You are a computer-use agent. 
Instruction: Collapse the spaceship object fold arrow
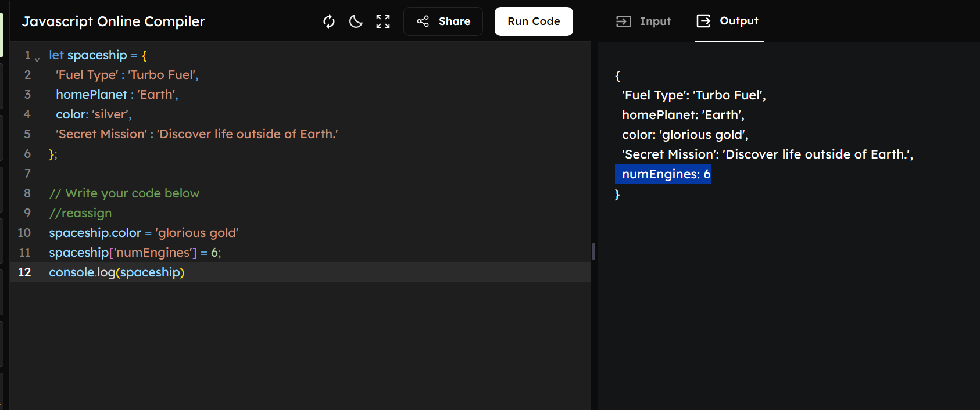38,59
